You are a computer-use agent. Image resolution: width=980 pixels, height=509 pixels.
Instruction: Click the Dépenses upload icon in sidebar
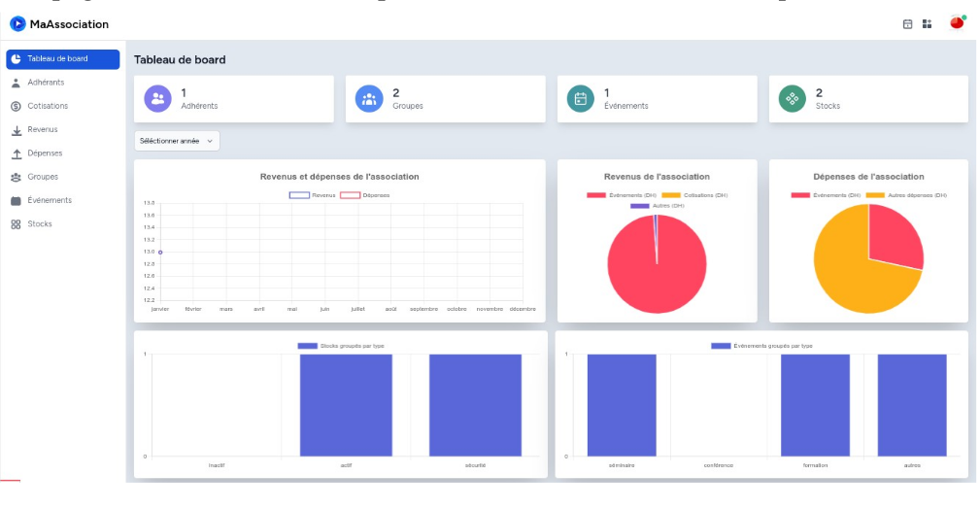coord(17,153)
